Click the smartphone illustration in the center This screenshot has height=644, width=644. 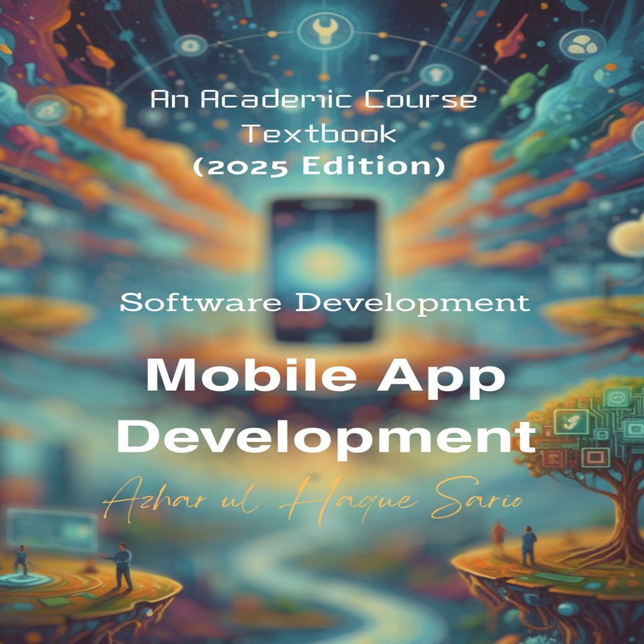pos(324,269)
